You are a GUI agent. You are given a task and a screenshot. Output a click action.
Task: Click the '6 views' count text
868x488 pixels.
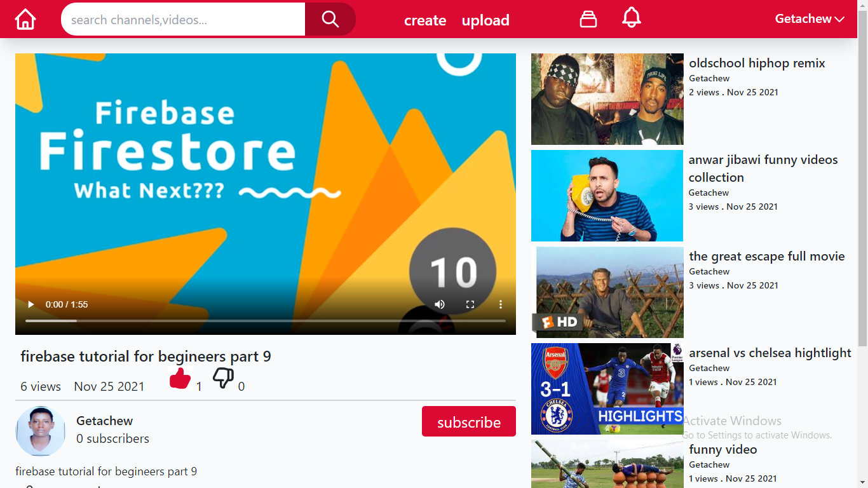(41, 386)
